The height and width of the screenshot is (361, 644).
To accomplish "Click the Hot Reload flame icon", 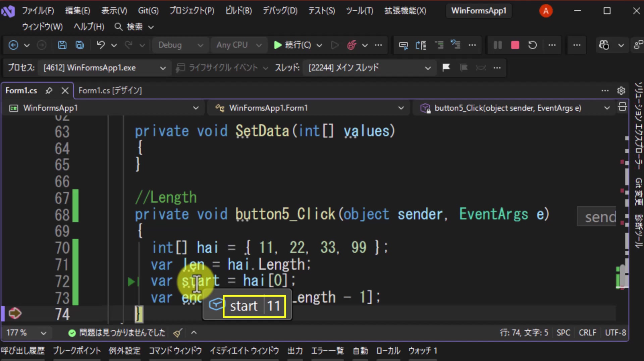I will point(352,45).
